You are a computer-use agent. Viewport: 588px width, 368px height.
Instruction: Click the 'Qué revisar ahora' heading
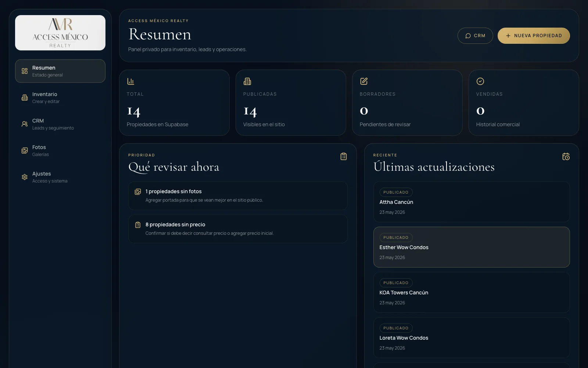tap(174, 167)
